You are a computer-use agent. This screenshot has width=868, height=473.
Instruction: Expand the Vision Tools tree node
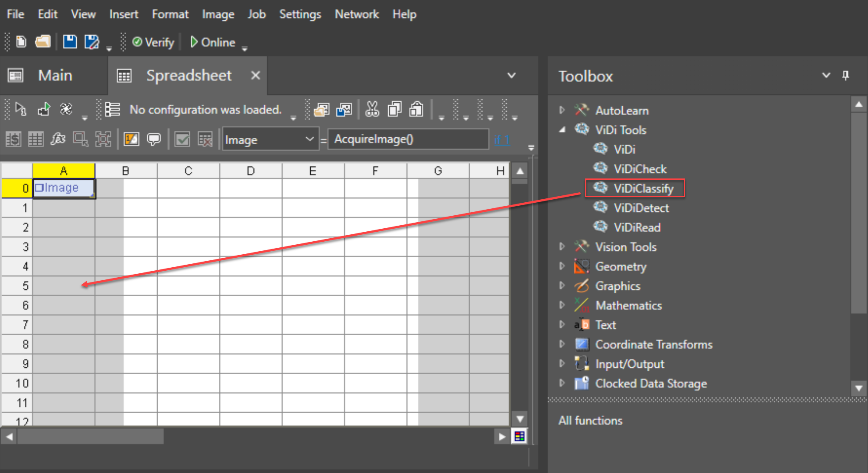562,247
